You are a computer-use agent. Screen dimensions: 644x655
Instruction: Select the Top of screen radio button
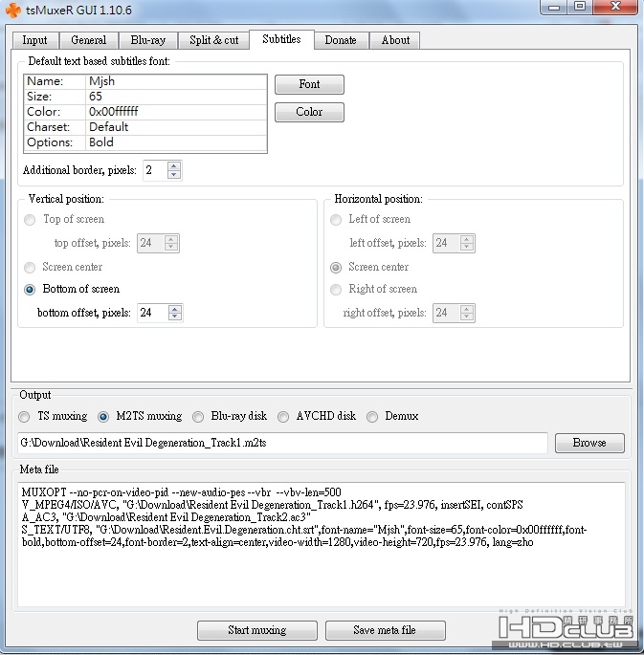[30, 220]
